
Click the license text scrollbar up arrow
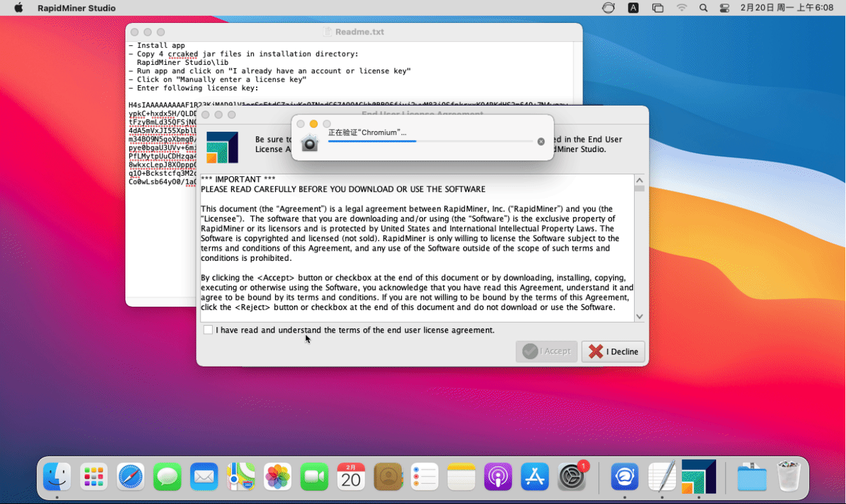[639, 180]
